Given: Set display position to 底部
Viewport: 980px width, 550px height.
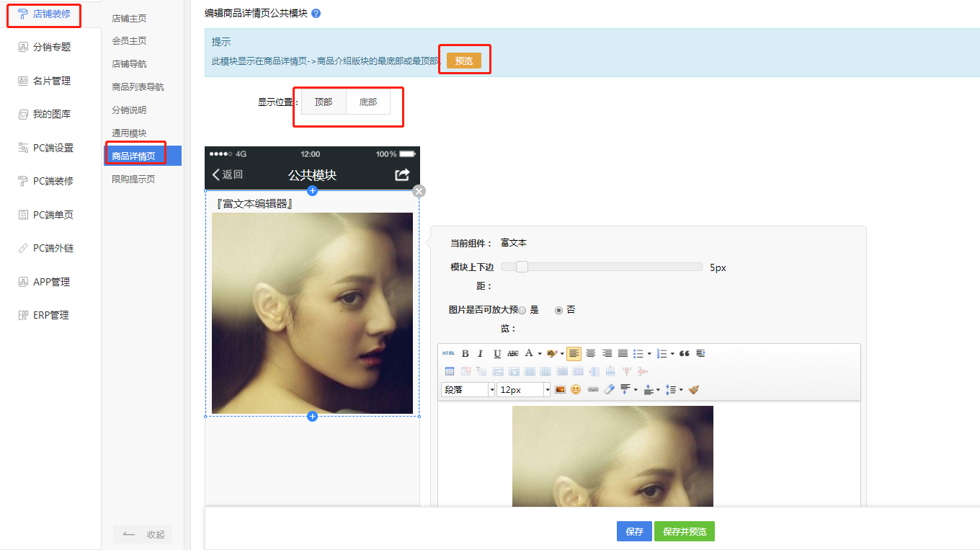Looking at the screenshot, I should (368, 102).
